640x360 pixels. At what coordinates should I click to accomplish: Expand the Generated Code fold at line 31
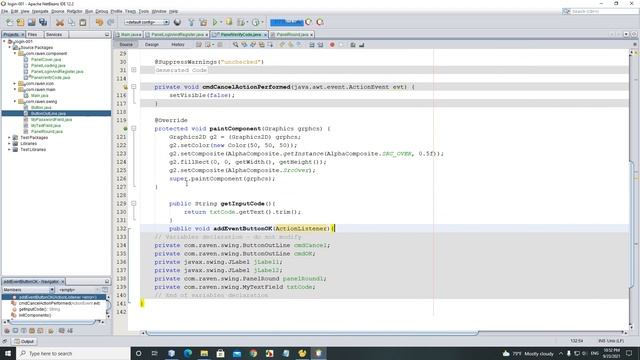(133, 70)
